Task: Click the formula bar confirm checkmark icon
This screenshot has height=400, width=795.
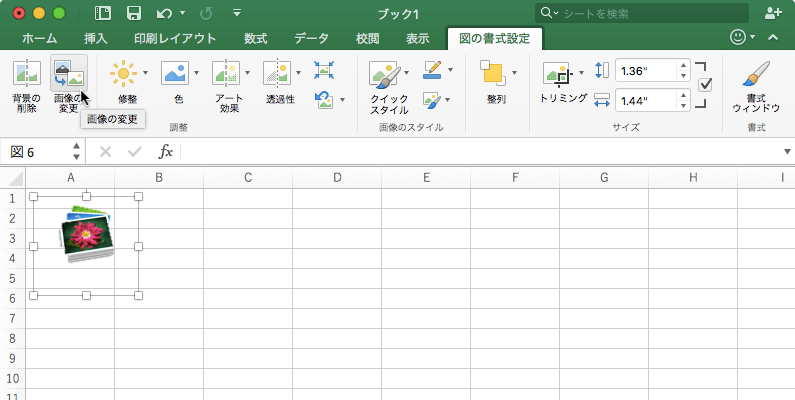Action: point(135,152)
